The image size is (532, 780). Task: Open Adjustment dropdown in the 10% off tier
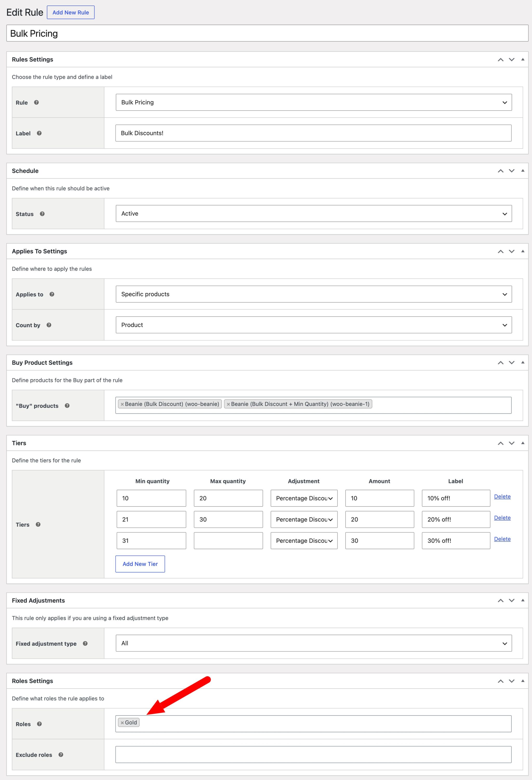(304, 498)
